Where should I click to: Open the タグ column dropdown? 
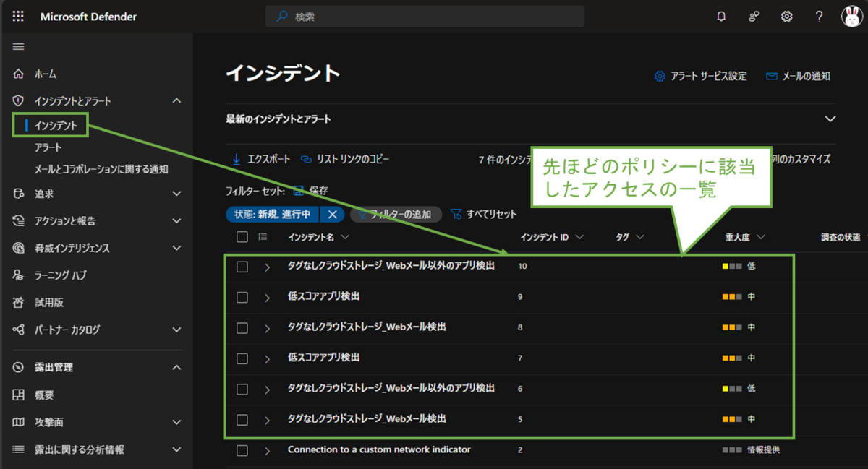pos(639,237)
